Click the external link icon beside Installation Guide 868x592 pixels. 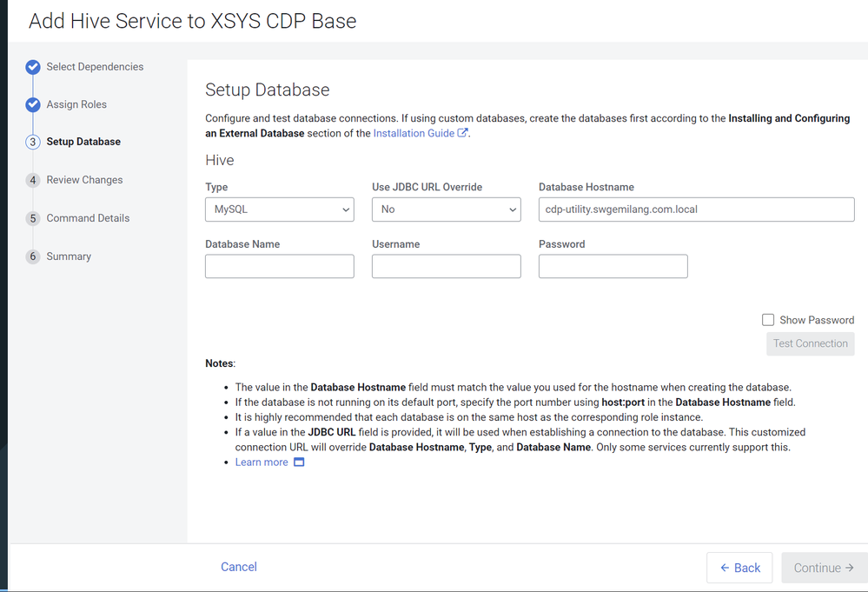click(462, 133)
